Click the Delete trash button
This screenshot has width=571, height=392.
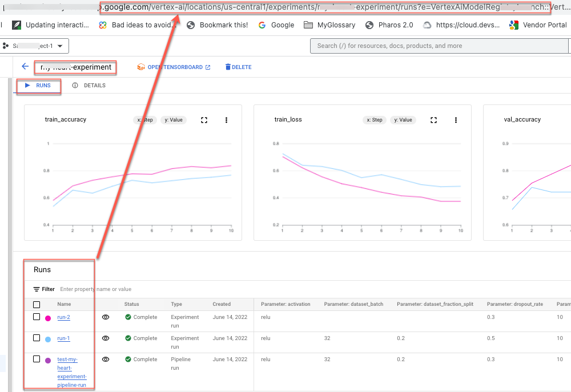point(238,67)
